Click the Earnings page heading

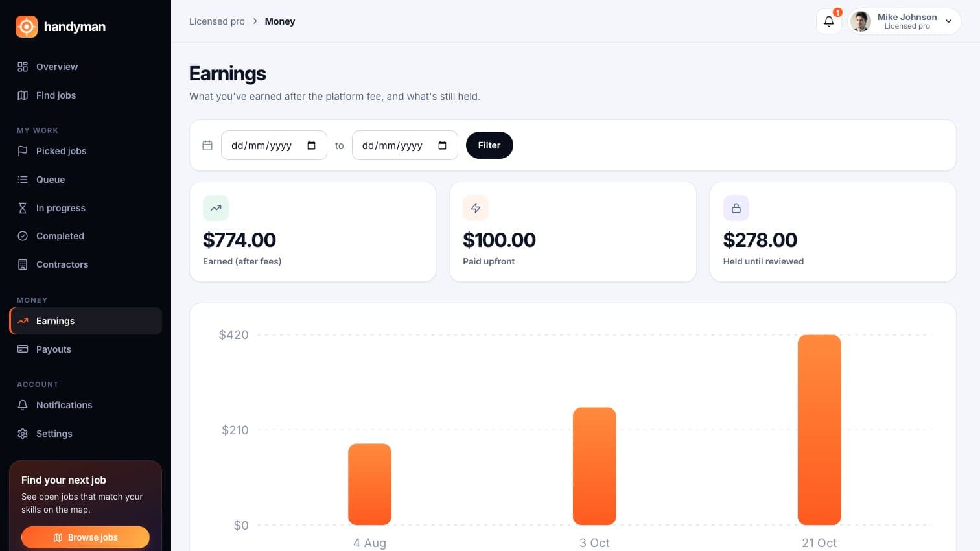pyautogui.click(x=227, y=74)
